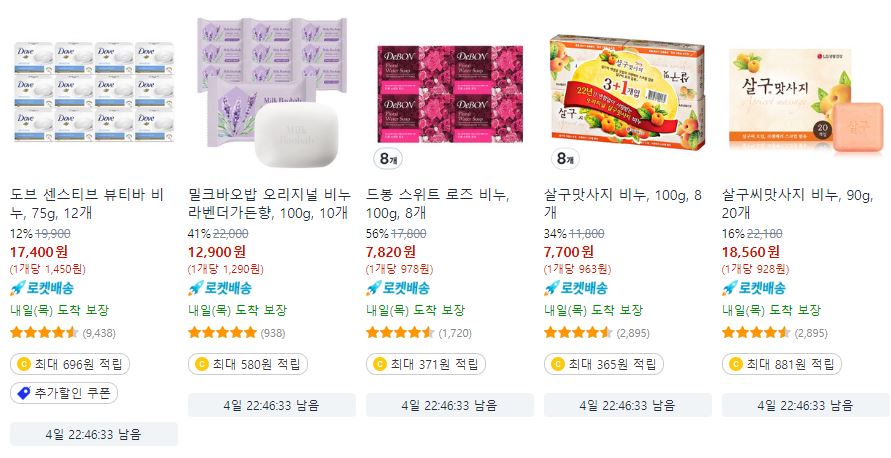
Task: Click the 최대 881원 적립 reward badge
Action: click(x=781, y=364)
